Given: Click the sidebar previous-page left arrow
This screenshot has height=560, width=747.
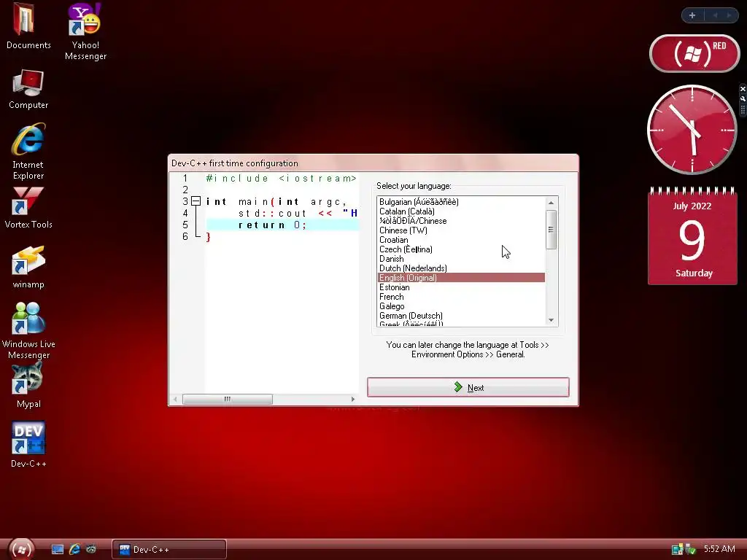Looking at the screenshot, I should tap(715, 15).
